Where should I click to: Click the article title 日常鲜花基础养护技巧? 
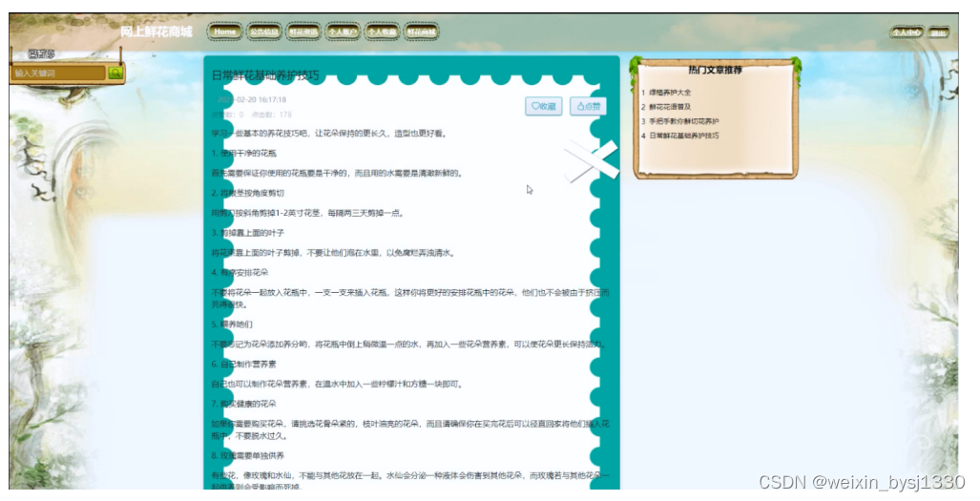(x=265, y=75)
